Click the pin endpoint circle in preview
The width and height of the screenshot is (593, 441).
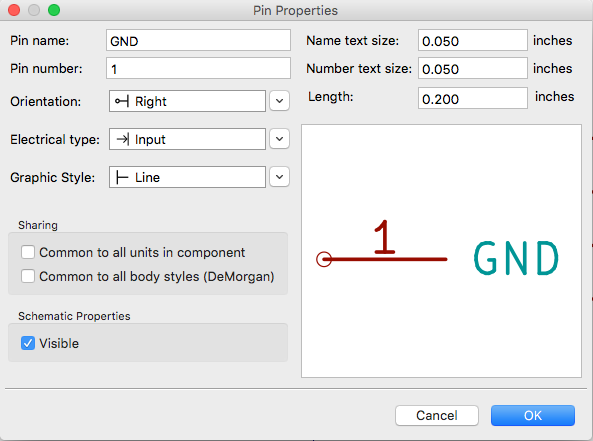(x=324, y=259)
